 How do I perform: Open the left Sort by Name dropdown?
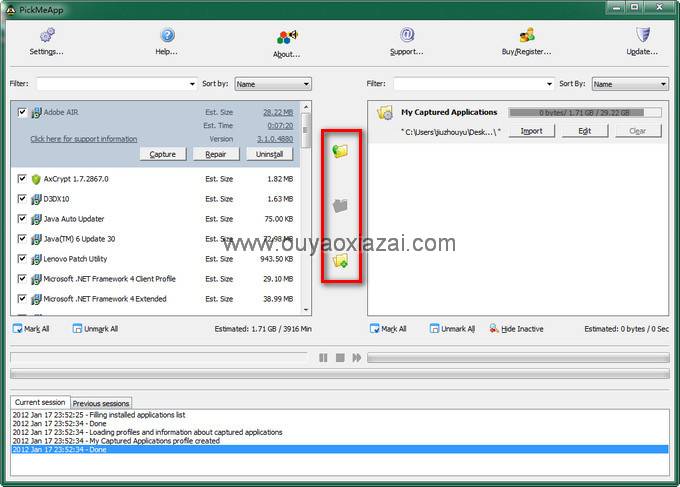click(273, 84)
